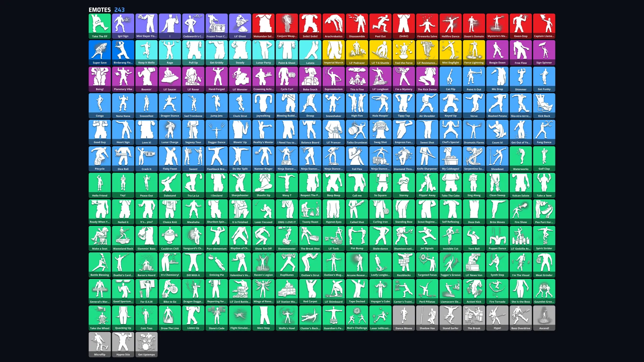Click the Hello Friend emote
Image resolution: width=644 pixels, height=362 pixels.
[x=100, y=185]
